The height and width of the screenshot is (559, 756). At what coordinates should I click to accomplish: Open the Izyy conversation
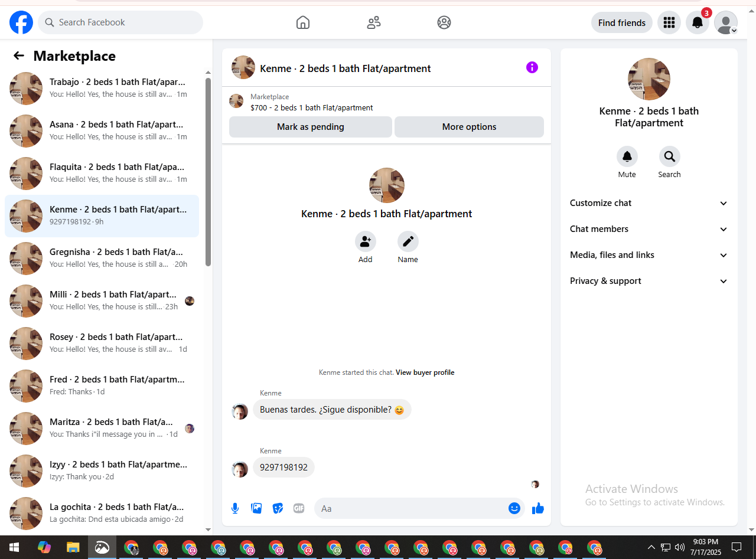pos(102,471)
